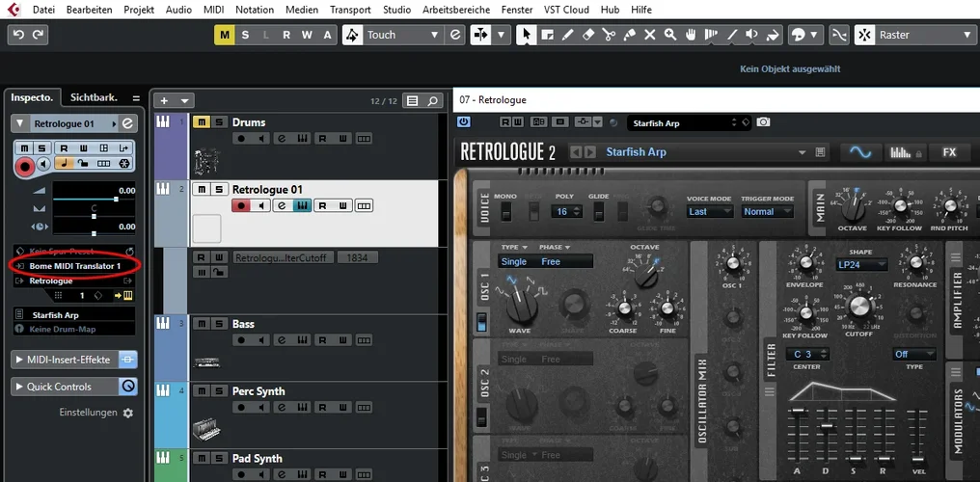Select the Zoom magnifier tool
Viewport: 980px width, 482px height.
pos(670,35)
